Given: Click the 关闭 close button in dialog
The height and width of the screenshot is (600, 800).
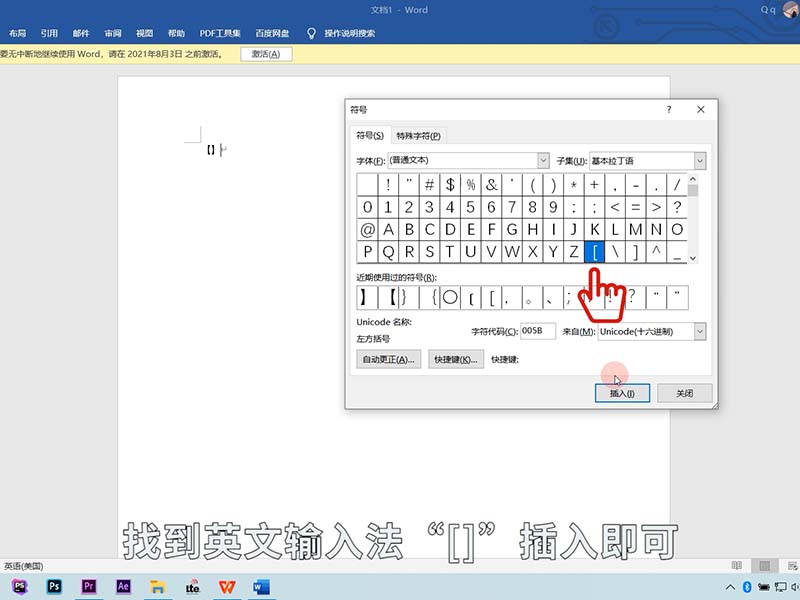Looking at the screenshot, I should coord(685,393).
